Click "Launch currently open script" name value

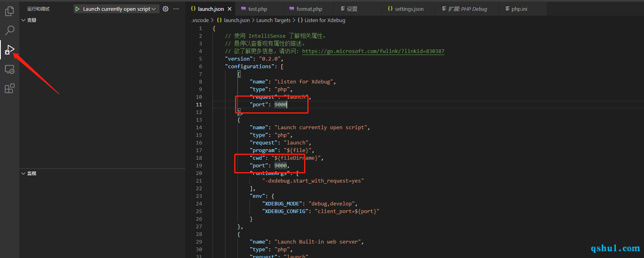tap(321, 128)
